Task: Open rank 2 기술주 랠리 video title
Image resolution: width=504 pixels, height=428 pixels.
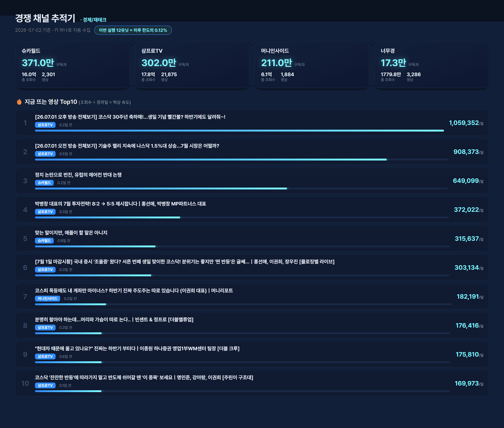Action: pos(127,146)
